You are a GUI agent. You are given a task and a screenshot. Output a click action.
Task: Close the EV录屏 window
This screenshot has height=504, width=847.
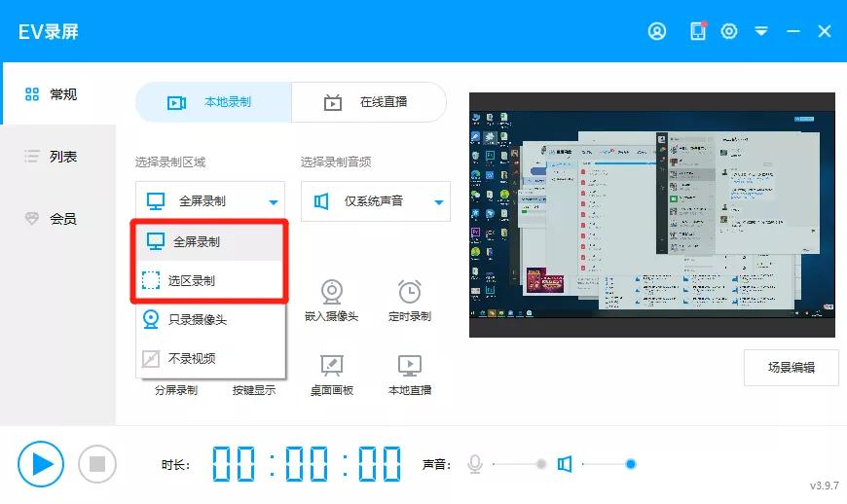pos(825,31)
